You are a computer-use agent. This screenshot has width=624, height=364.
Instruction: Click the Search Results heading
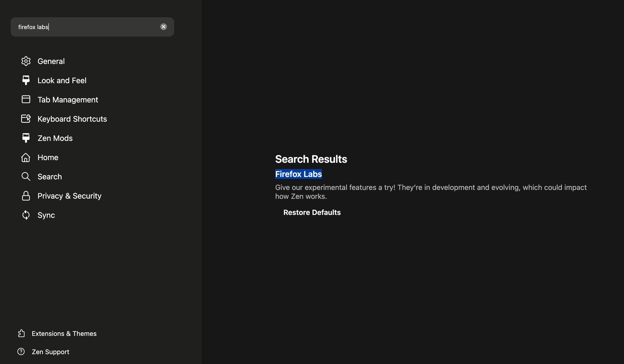click(311, 159)
